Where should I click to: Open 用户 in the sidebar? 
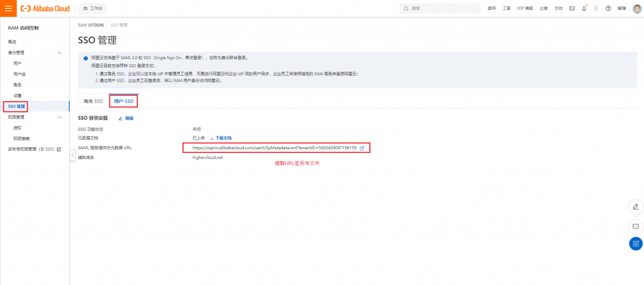pos(17,64)
